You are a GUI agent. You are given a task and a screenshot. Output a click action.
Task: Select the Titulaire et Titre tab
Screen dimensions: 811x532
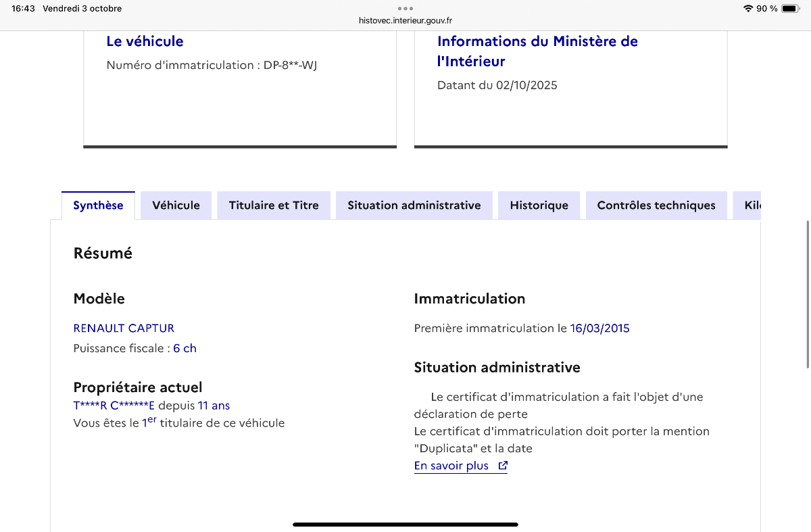click(274, 205)
